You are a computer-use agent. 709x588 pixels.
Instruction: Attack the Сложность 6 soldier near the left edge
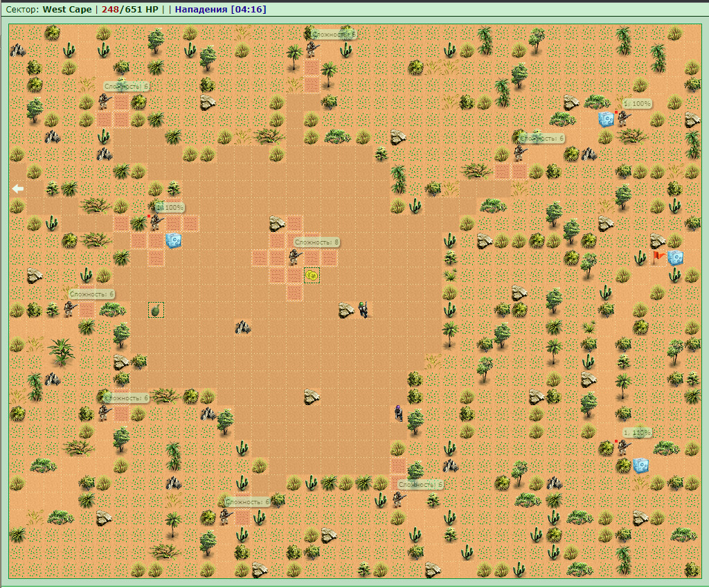(69, 309)
